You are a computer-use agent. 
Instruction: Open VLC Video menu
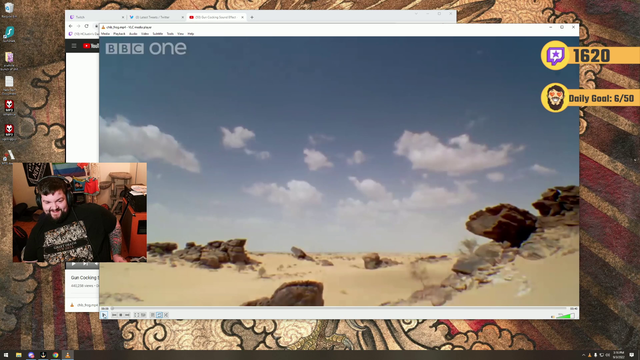(x=145, y=33)
